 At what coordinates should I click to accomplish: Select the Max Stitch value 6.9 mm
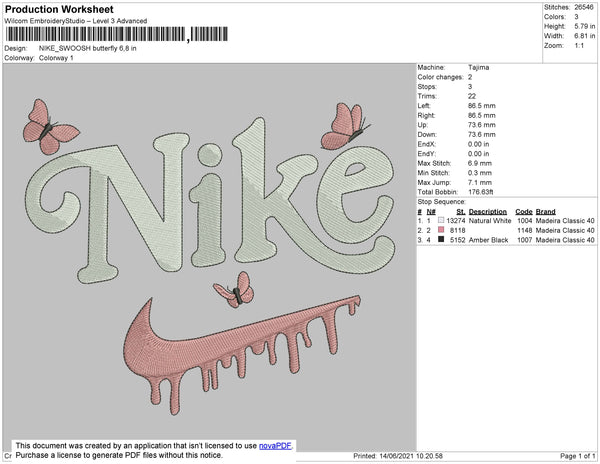[480, 163]
